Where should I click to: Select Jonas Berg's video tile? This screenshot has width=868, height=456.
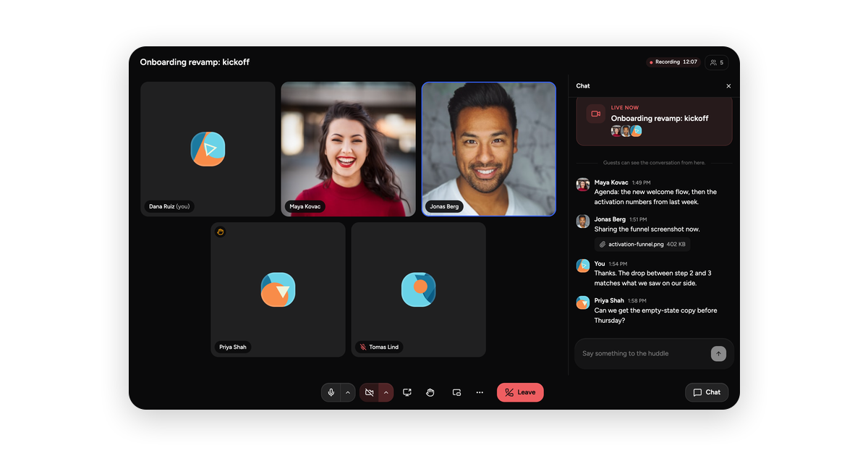(x=489, y=149)
